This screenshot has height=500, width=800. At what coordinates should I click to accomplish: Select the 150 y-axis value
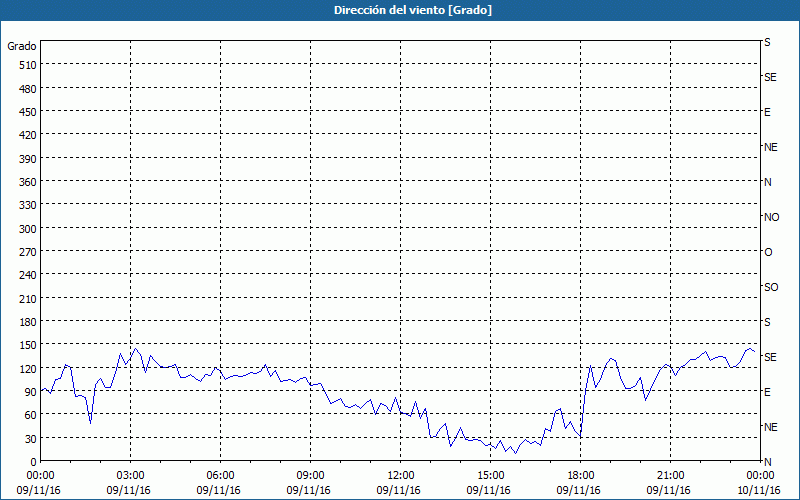click(28, 345)
